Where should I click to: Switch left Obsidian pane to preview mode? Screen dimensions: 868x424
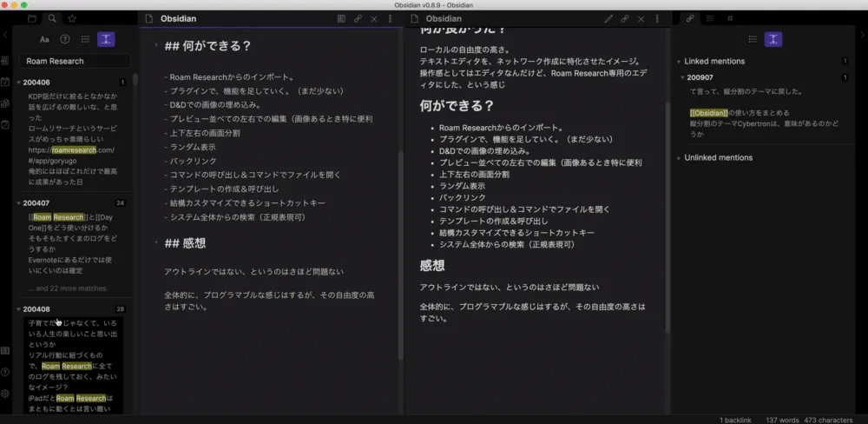(x=341, y=19)
